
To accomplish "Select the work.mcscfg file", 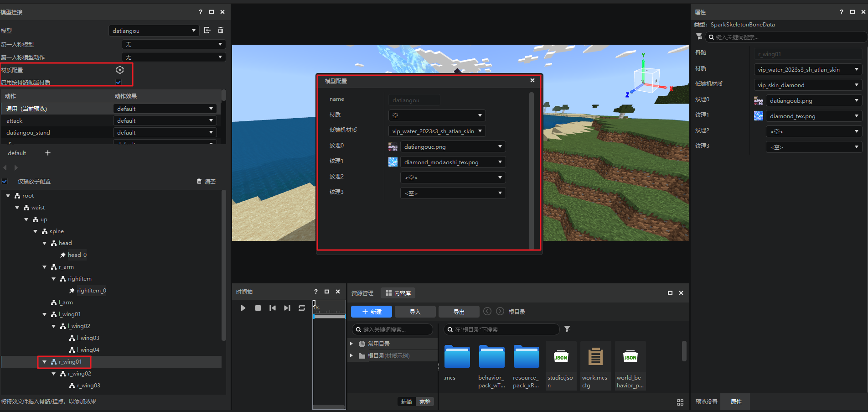I will [x=595, y=365].
